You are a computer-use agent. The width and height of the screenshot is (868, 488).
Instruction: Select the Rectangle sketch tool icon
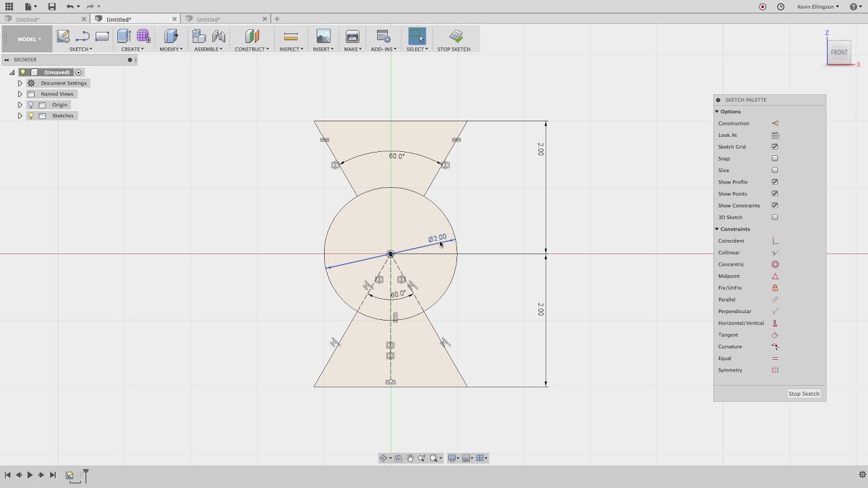pyautogui.click(x=102, y=37)
